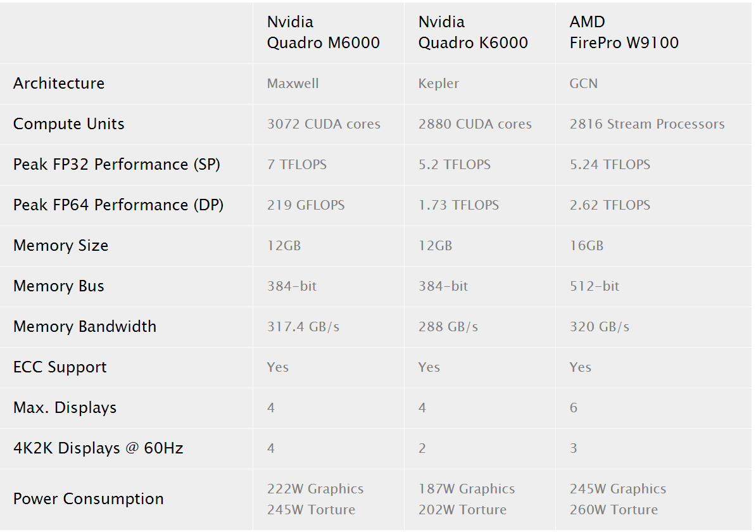Viewport: 756px width, 532px height.
Task: Click the Power Consumption row label
Action: 89,499
